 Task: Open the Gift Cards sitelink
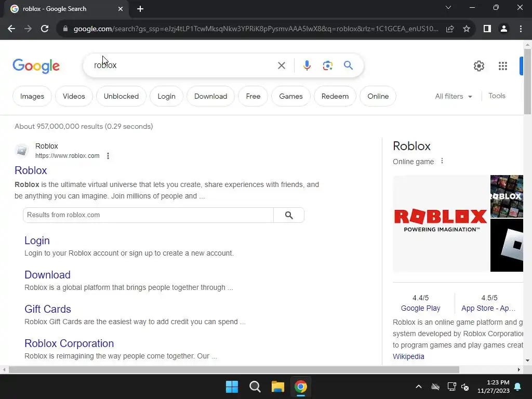click(48, 309)
